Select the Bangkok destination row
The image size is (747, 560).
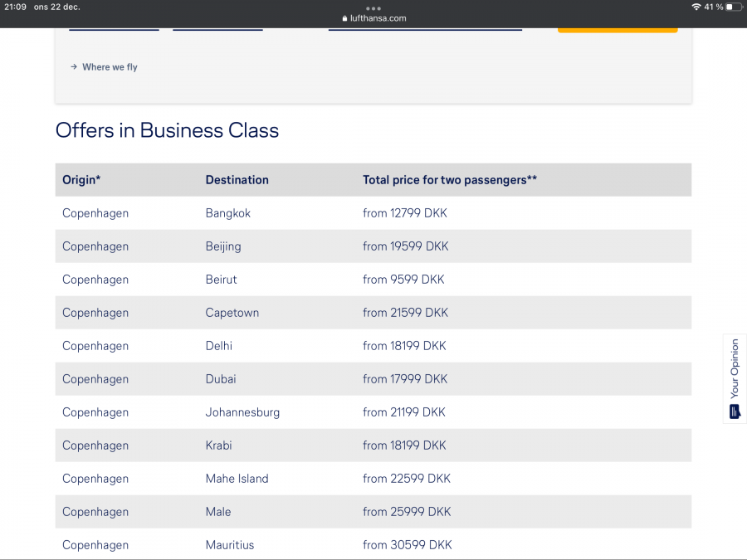point(228,213)
